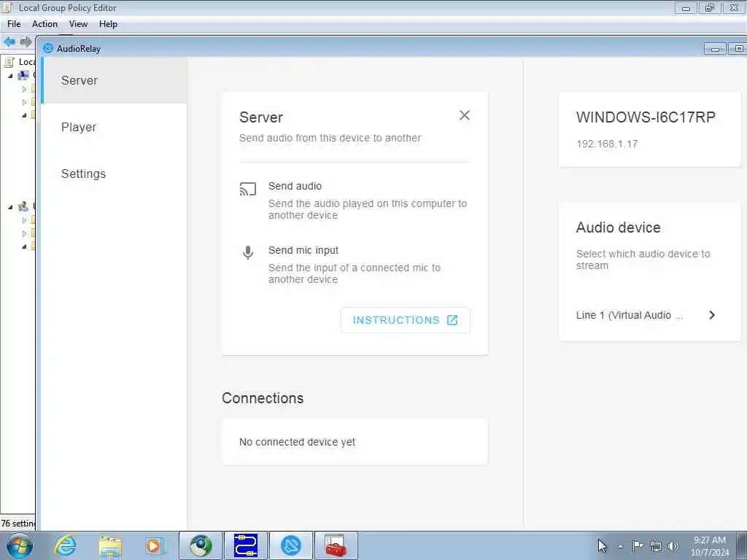
Task: Click the No connected device yet message
Action: (x=298, y=442)
